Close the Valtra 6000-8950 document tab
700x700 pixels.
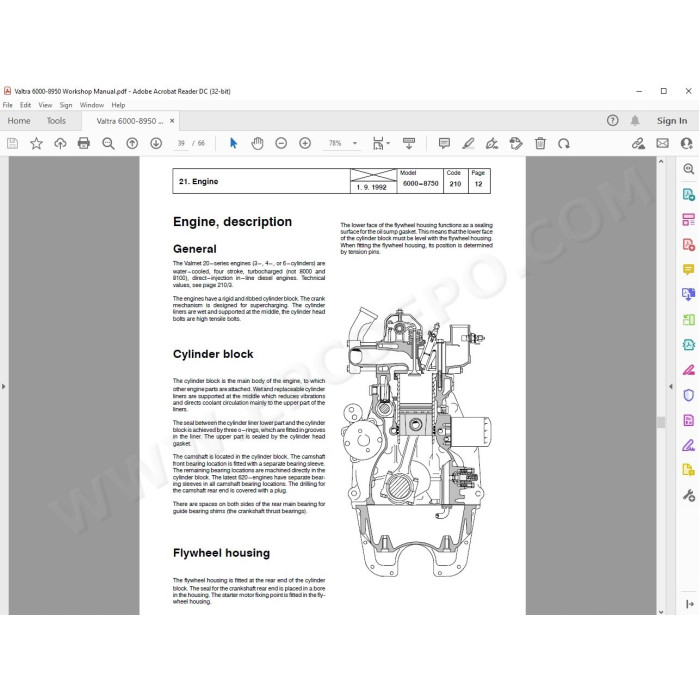coord(172,121)
